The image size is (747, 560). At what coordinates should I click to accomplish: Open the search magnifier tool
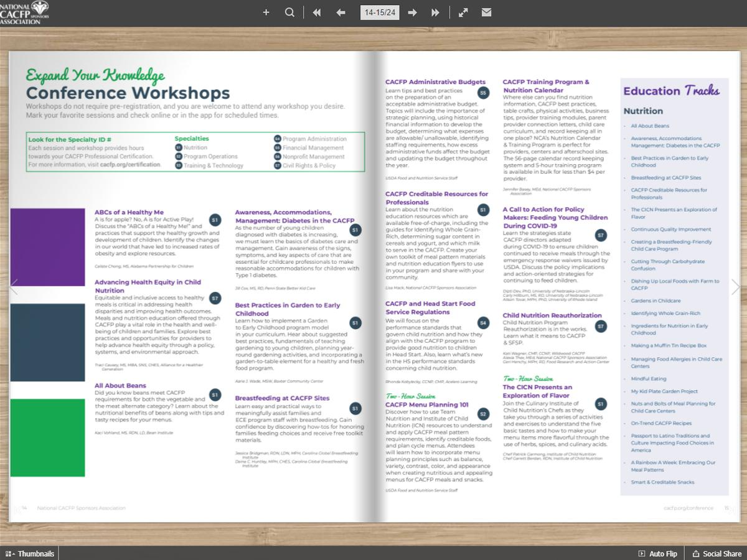click(289, 12)
